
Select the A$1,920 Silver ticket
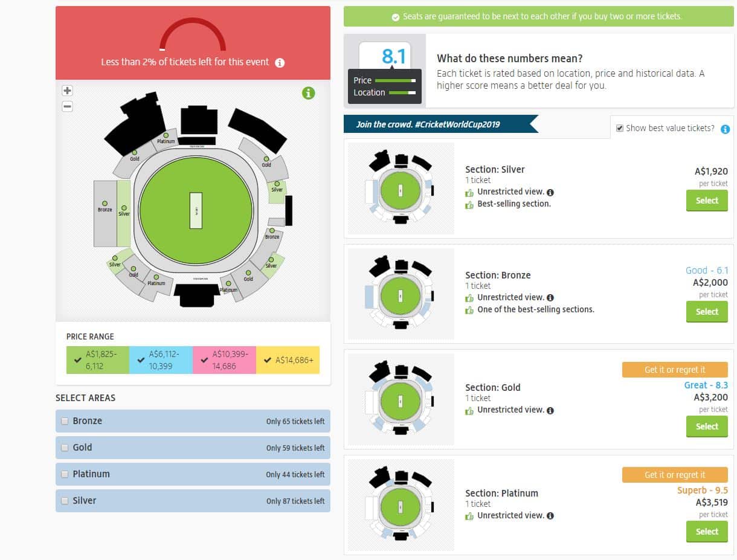pos(707,201)
